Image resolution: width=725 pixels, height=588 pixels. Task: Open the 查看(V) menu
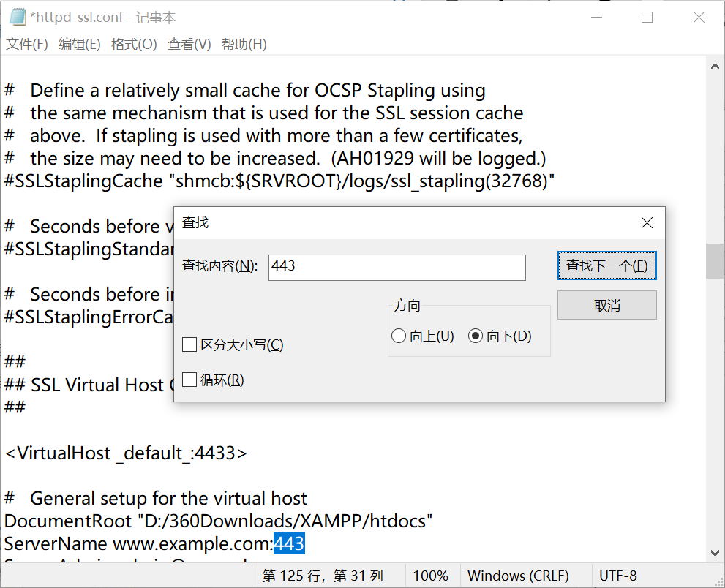pyautogui.click(x=188, y=45)
